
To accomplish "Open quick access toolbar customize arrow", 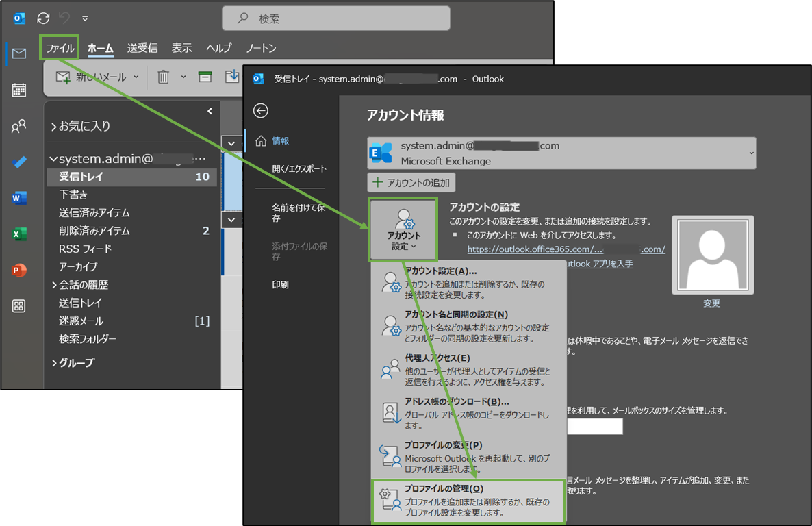I will pyautogui.click(x=85, y=18).
